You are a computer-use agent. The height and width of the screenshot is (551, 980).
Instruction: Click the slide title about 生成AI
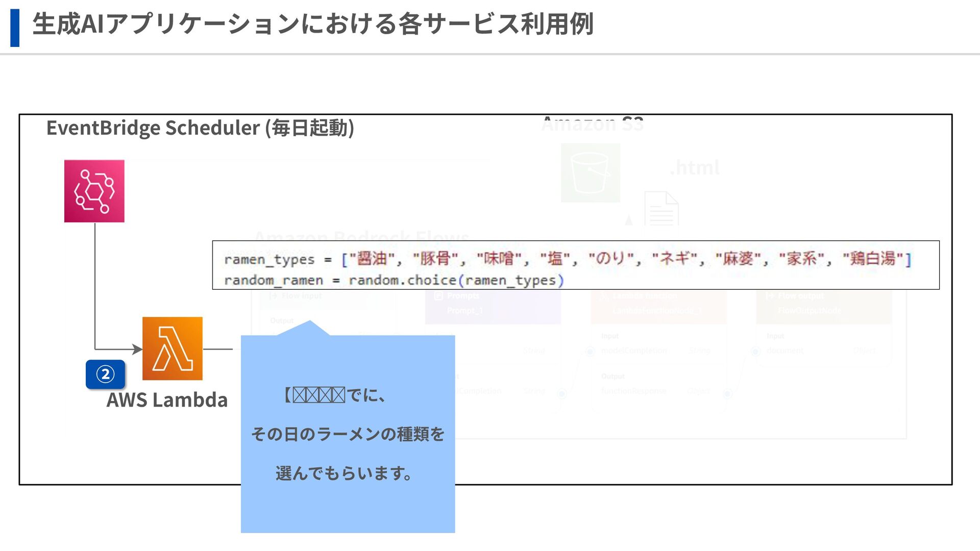click(x=312, y=24)
